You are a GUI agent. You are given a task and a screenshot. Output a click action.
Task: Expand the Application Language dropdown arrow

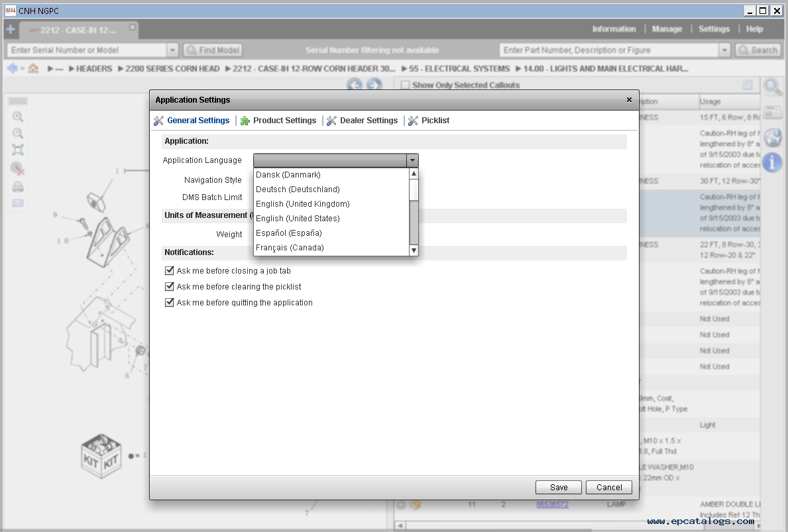click(x=412, y=160)
